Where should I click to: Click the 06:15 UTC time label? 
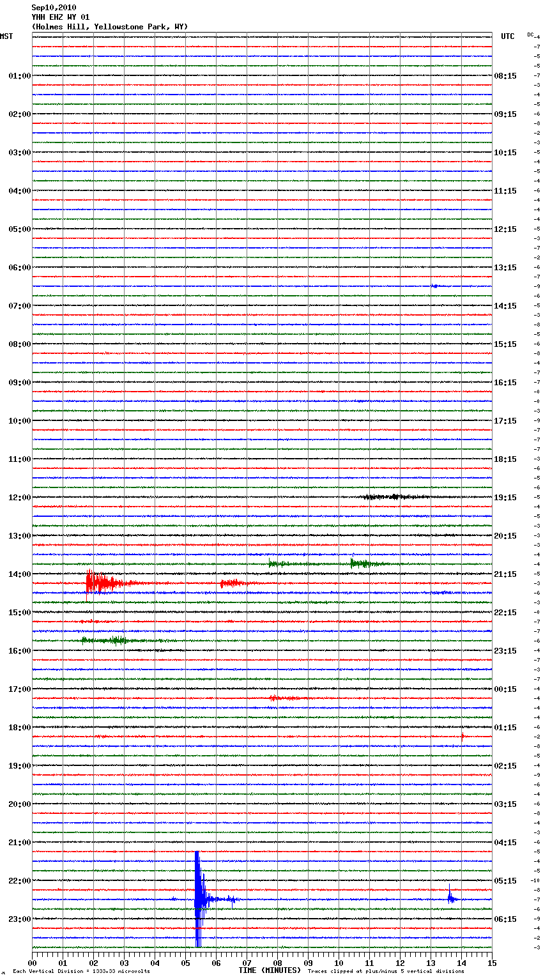click(x=505, y=919)
